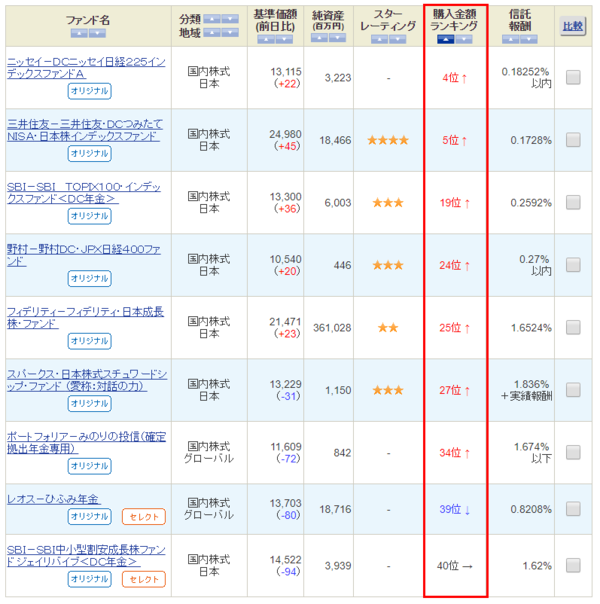This screenshot has height=604, width=600.
Task: Check compare box for フィデリティ日本成長株 fund
Action: click(573, 328)
